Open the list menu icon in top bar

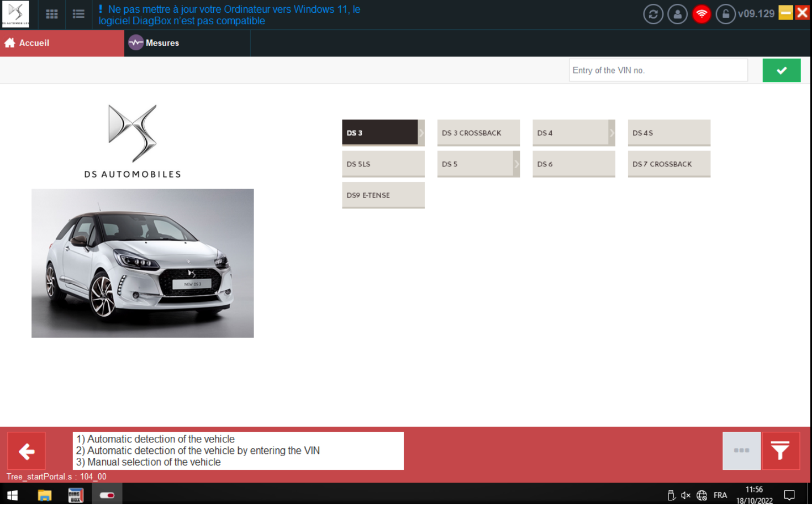(78, 14)
